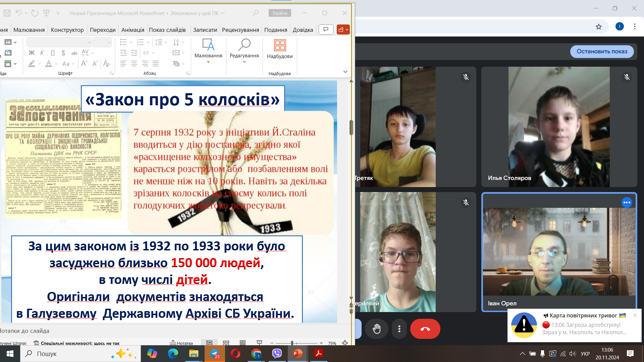Click the Увійти sign-in button

[x=280, y=13]
